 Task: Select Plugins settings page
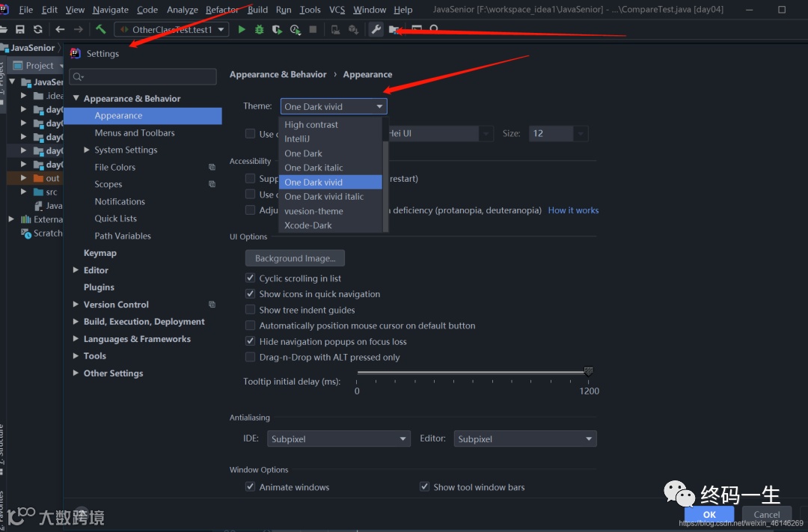coord(99,287)
